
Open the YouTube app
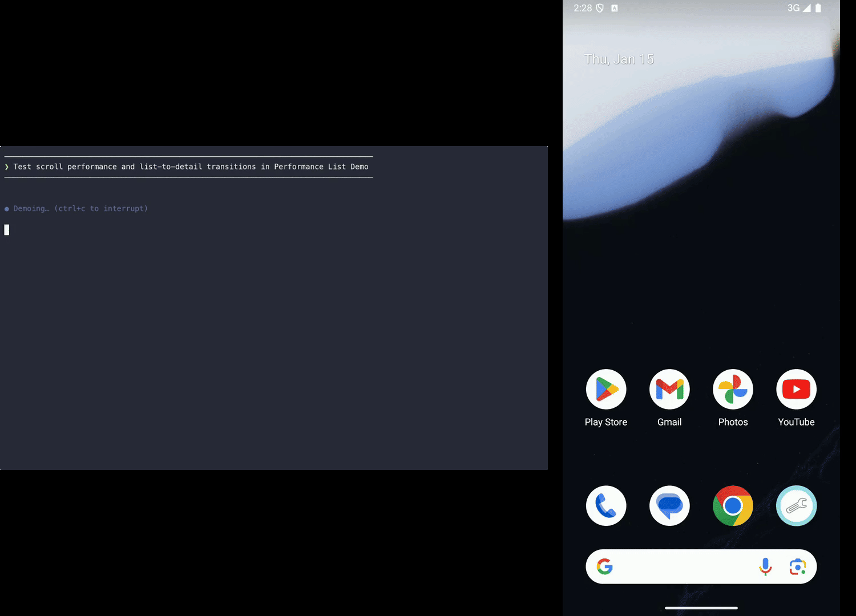pos(796,389)
